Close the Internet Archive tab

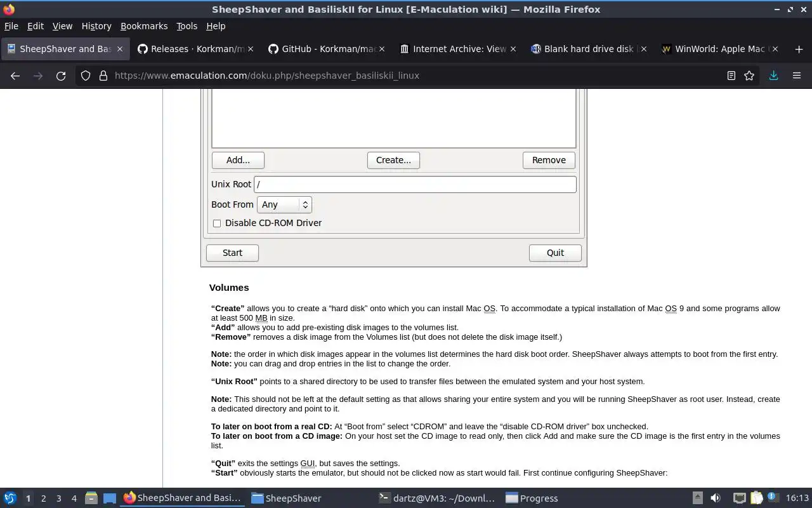(513, 49)
